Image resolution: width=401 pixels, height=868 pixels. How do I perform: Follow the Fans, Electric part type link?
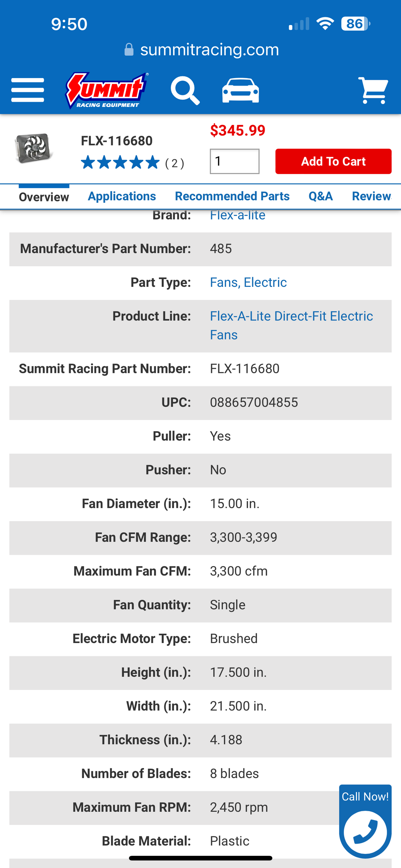tap(248, 283)
